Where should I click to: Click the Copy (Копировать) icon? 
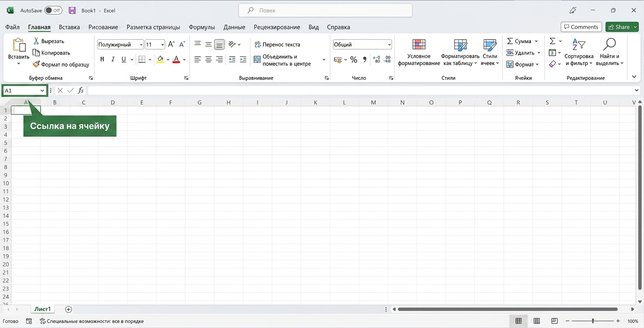click(36, 53)
